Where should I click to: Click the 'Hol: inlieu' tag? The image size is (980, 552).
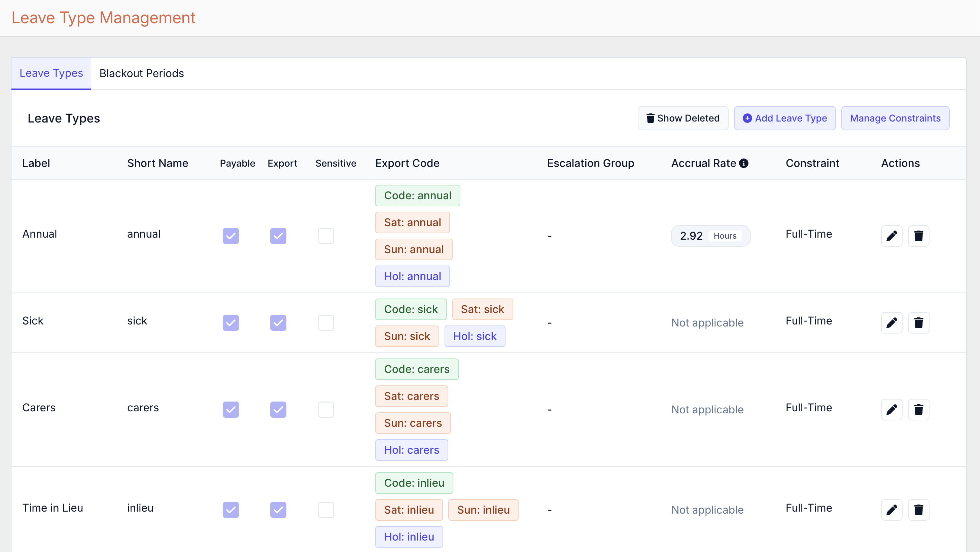[x=409, y=537]
